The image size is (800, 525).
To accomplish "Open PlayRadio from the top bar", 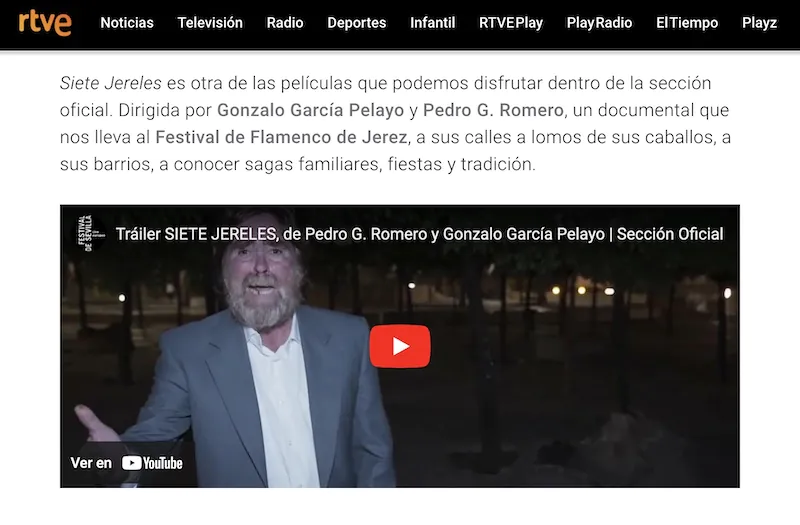I will click(599, 23).
